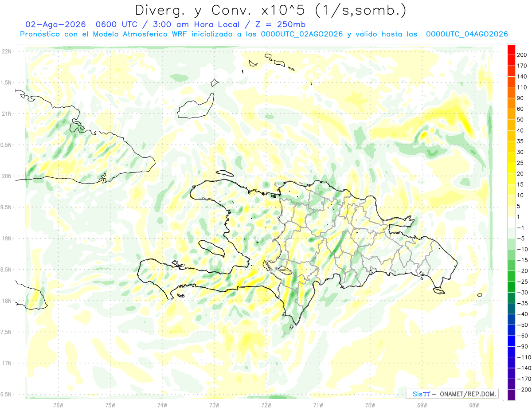Click the '75W' longitude label
532x411 pixels.
(110, 405)
